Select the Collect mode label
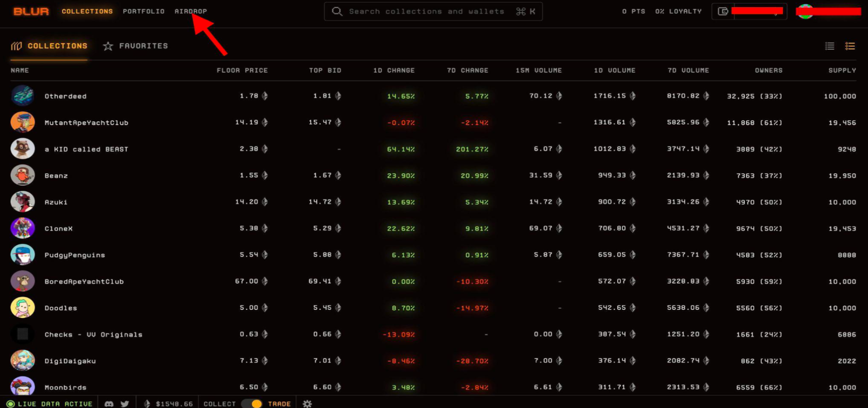Screen dimensions: 868x408 coord(220,404)
